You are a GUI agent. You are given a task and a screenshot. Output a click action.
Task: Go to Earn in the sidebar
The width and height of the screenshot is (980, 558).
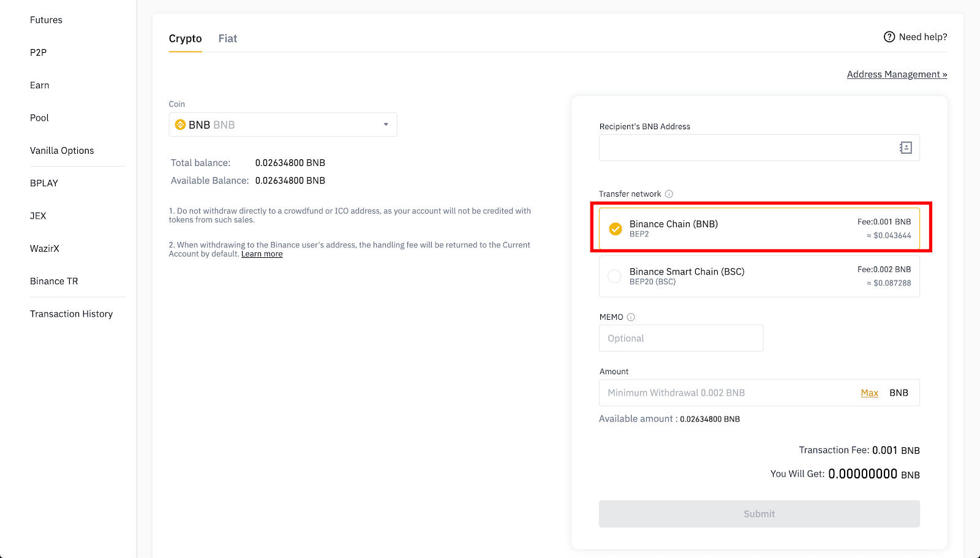coord(40,85)
